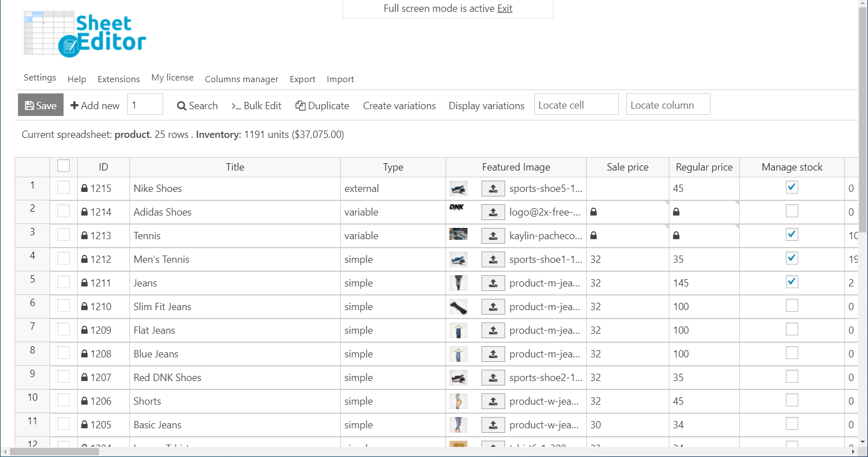
Task: Click the Locate column input field
Action: point(668,105)
